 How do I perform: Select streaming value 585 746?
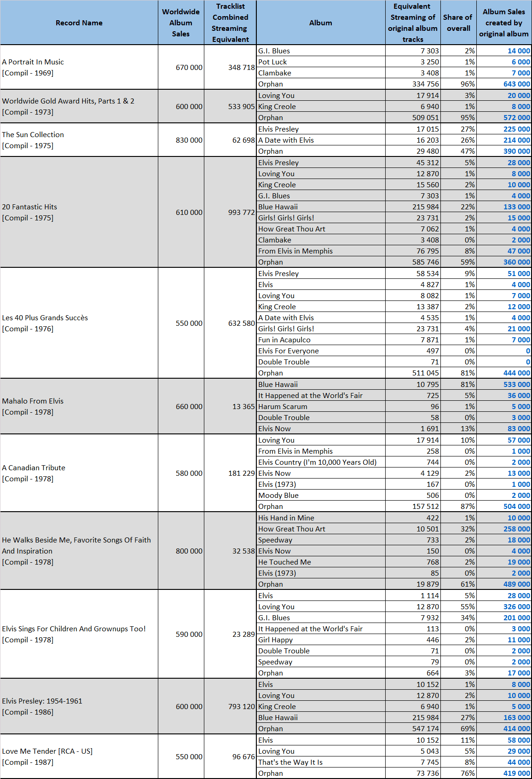point(413,262)
